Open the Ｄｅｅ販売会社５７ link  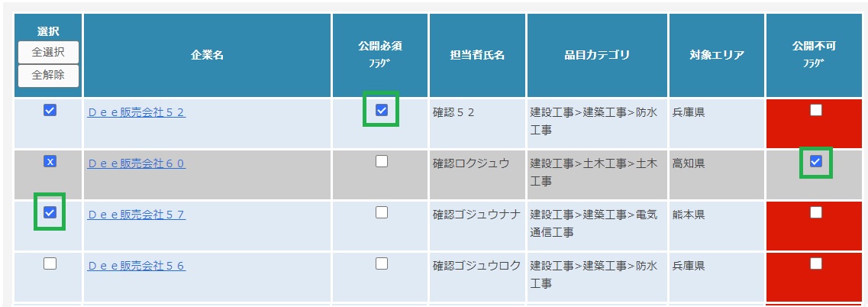[x=136, y=215]
